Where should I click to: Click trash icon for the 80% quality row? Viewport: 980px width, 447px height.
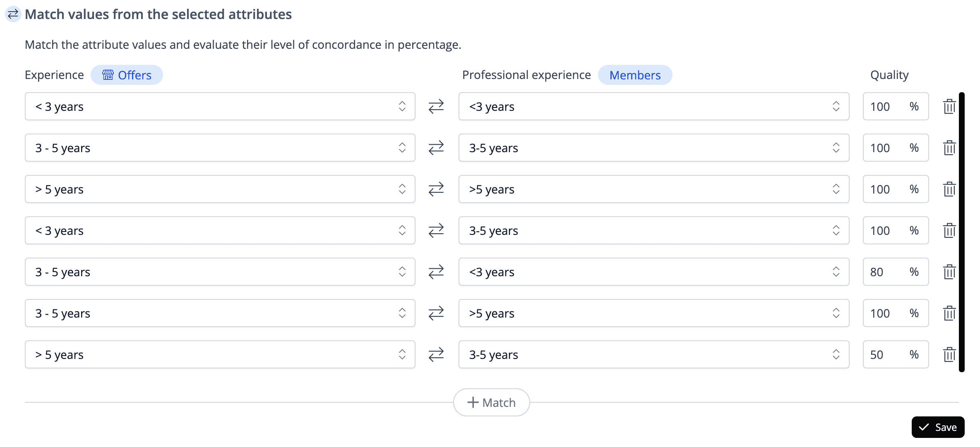[x=949, y=272]
